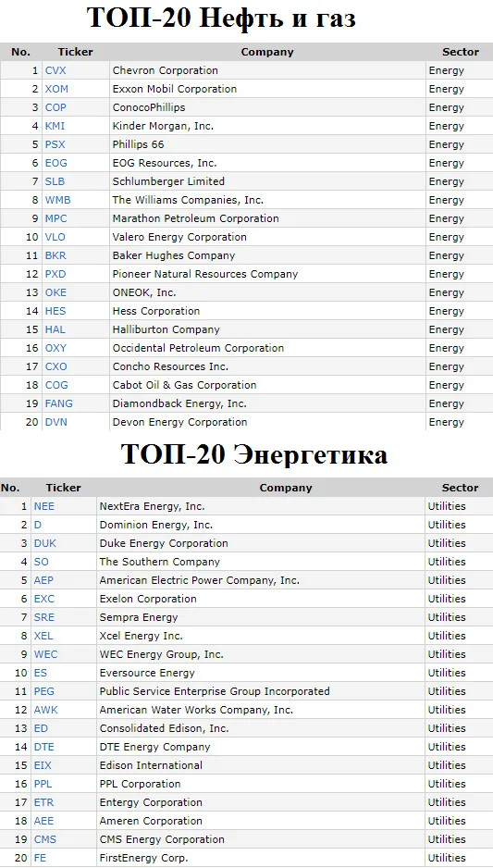Image resolution: width=493 pixels, height=868 pixels.
Task: Open the PSX ticker link
Action: coord(55,144)
